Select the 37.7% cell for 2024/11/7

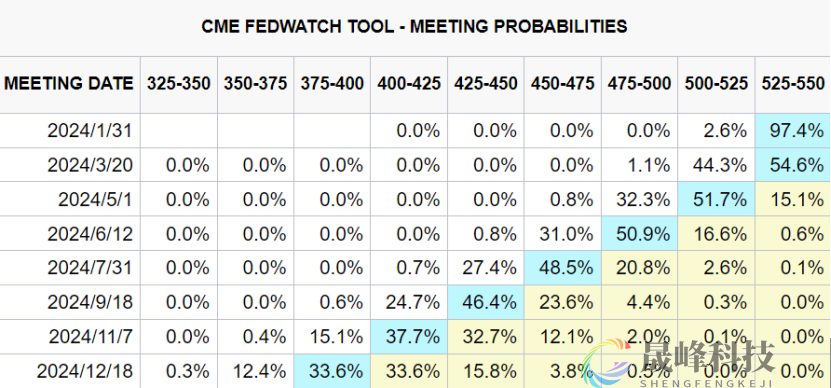coord(409,337)
